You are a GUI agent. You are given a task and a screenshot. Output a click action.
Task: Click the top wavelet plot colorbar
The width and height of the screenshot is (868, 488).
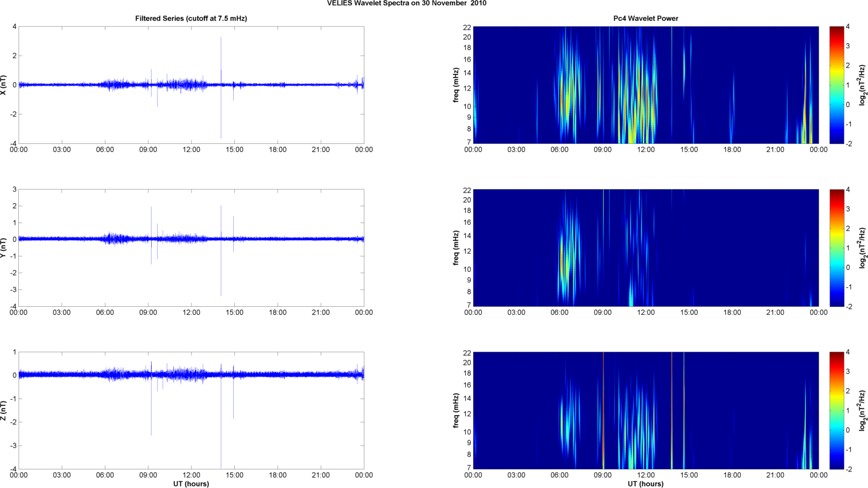pos(836,85)
